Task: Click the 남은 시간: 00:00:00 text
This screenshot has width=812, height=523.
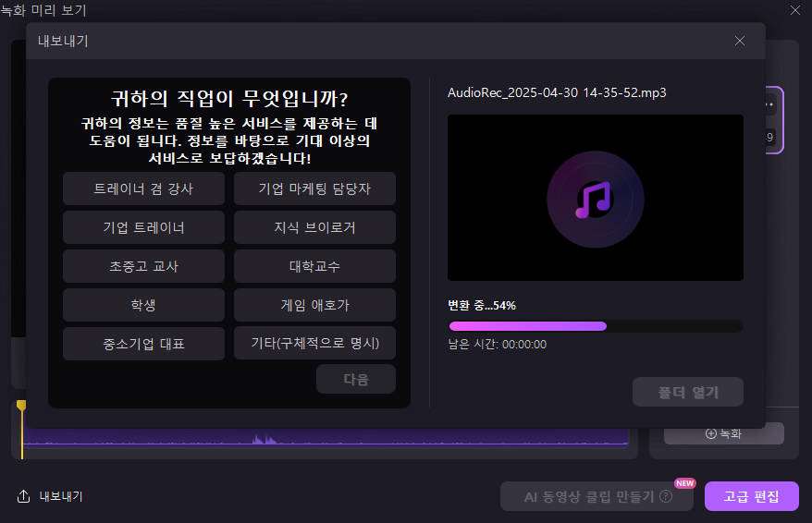Action: (x=498, y=345)
